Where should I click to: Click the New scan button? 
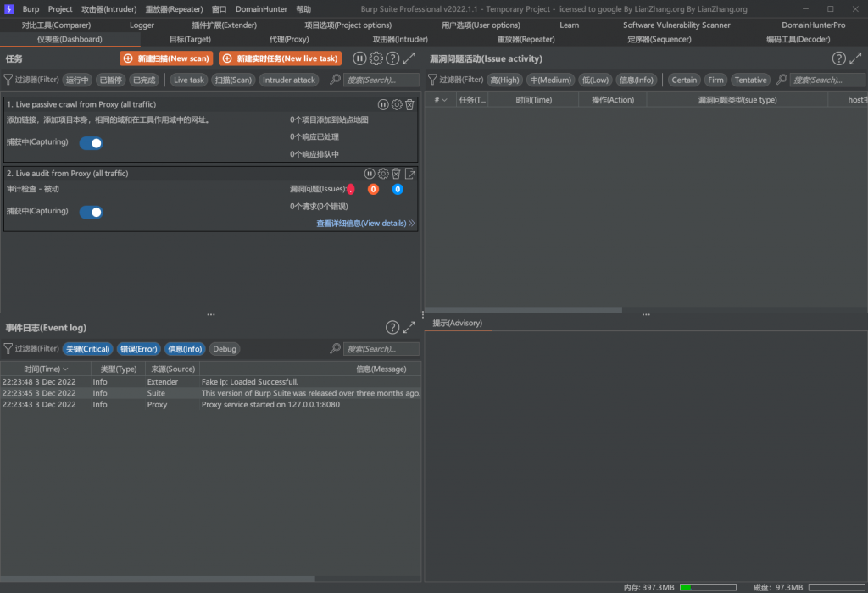166,58
